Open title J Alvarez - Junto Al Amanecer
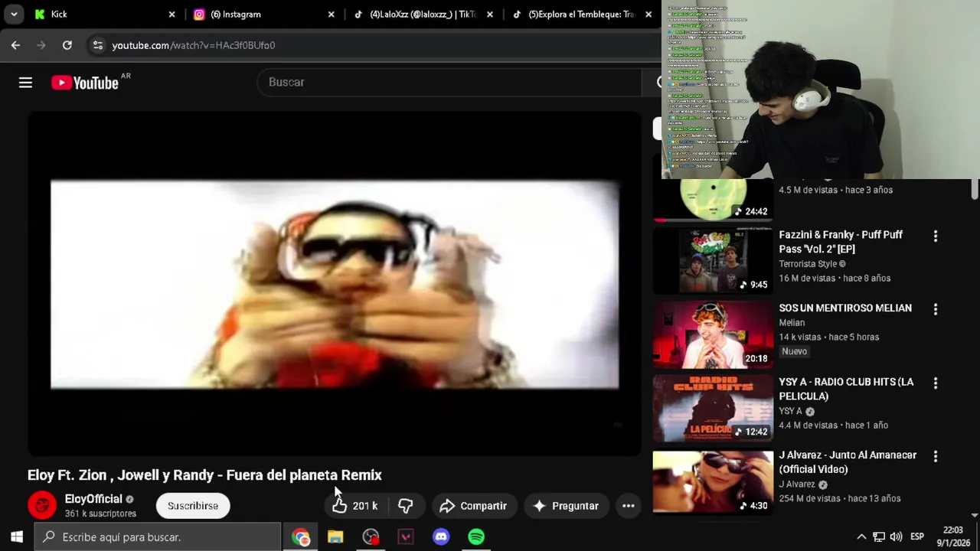 coord(848,462)
